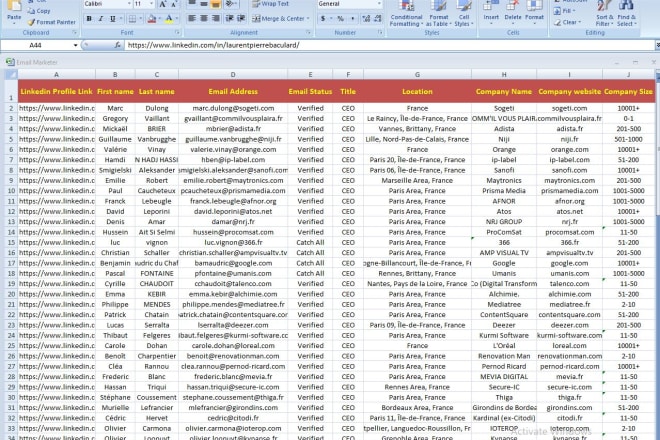
Task: Decrease the cell indent
Action: click(x=229, y=18)
